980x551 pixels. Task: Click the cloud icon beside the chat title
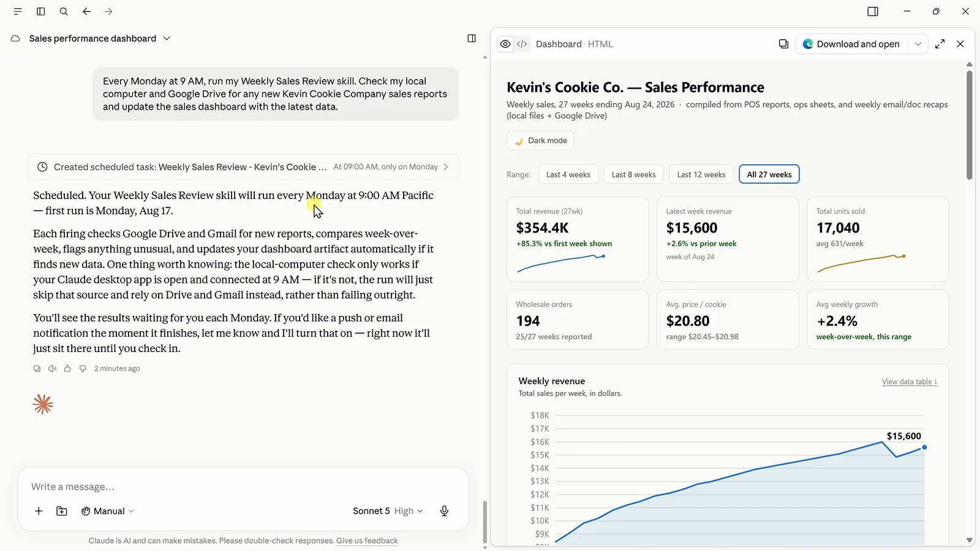(15, 39)
